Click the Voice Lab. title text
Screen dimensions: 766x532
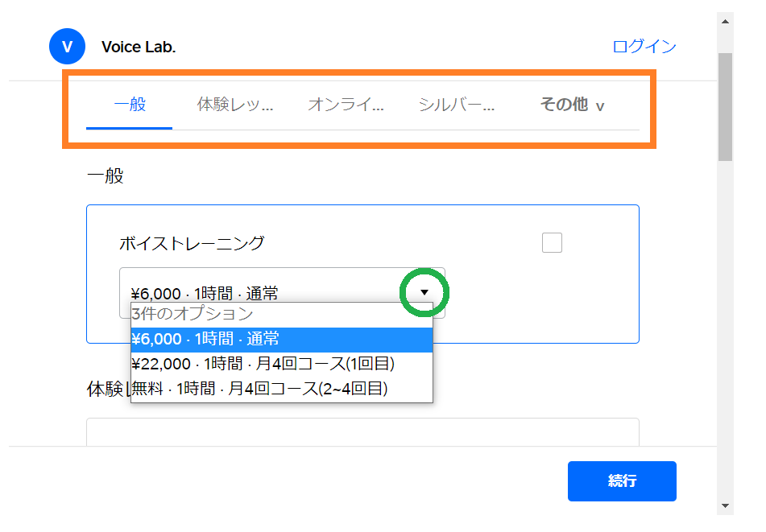(x=139, y=47)
